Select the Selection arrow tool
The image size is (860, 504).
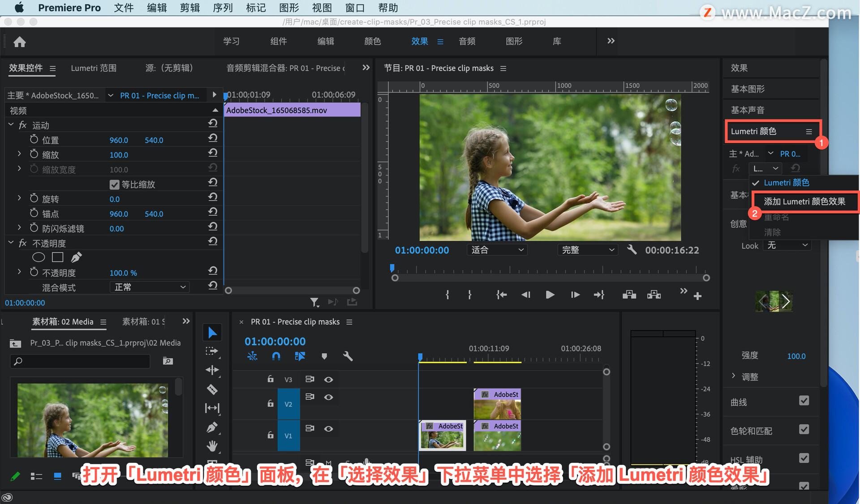(212, 333)
